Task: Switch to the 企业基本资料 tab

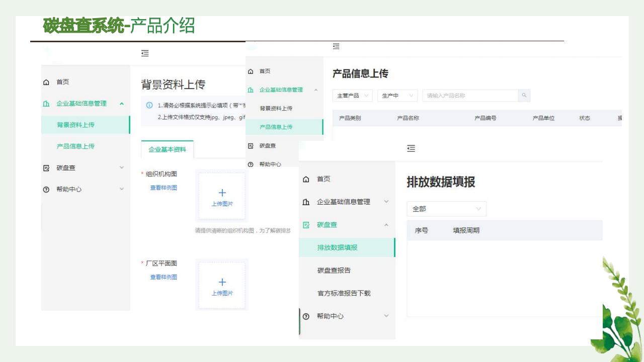Action: point(167,149)
